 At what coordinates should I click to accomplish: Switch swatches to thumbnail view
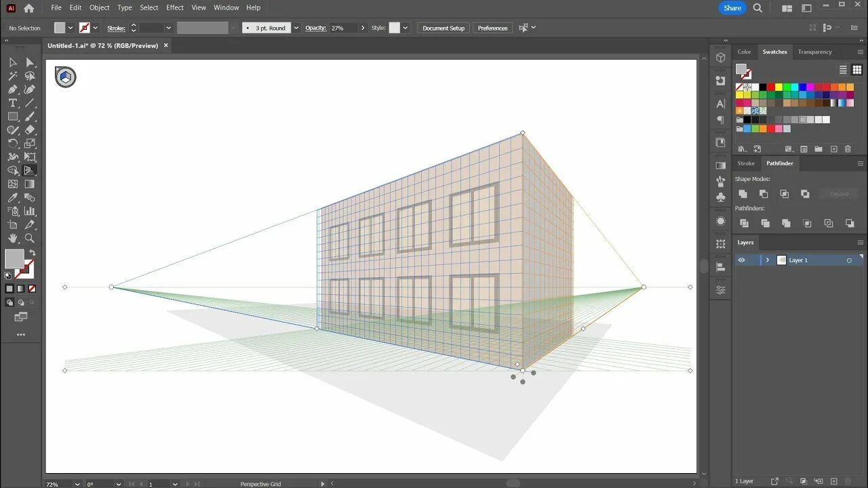point(857,70)
